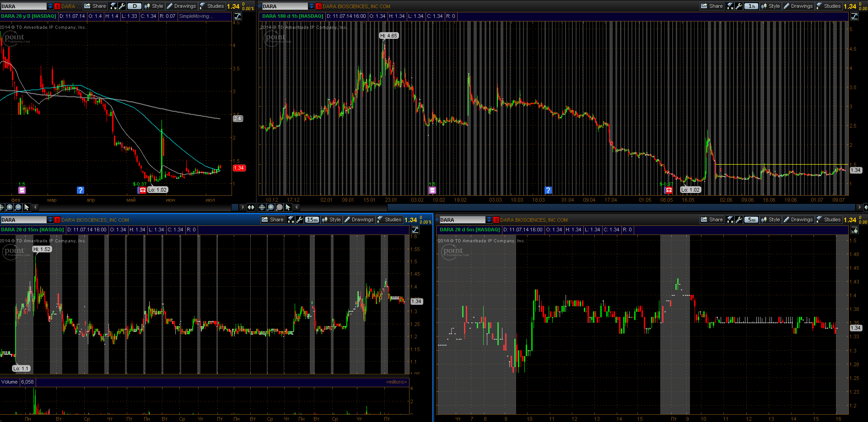Image resolution: width=868 pixels, height=422 pixels.
Task: Select pointer tool under the 1h chart
Action: [x=288, y=207]
